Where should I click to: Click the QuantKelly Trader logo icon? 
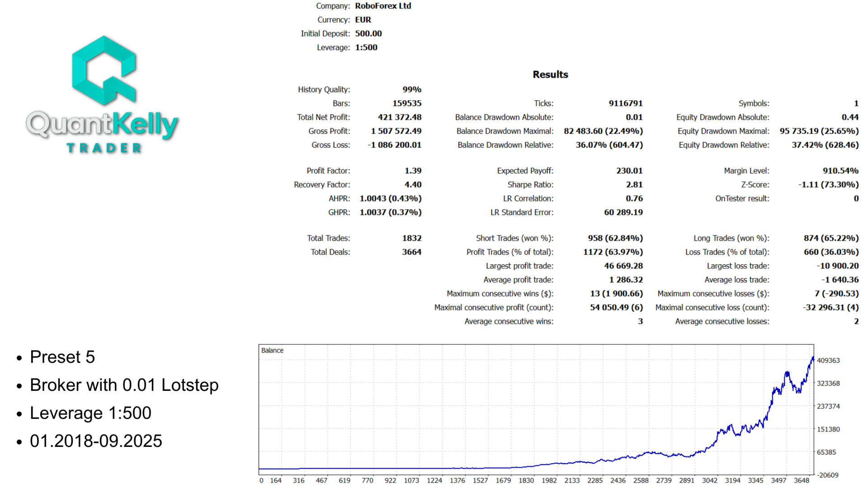(104, 70)
